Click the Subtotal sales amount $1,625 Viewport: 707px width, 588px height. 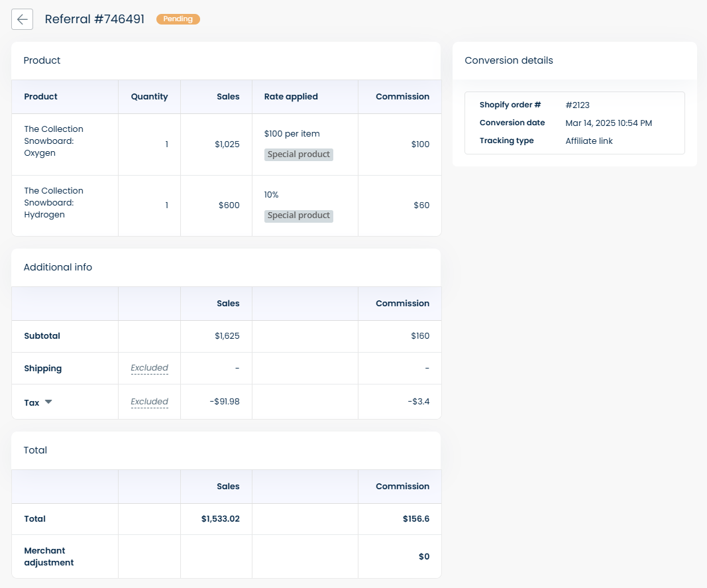pos(227,336)
